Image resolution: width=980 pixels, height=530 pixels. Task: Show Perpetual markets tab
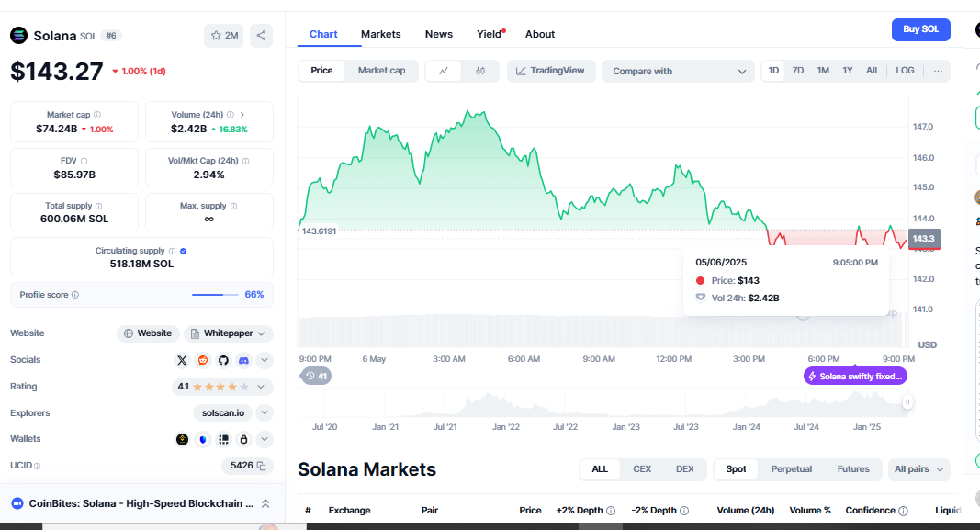coord(791,469)
